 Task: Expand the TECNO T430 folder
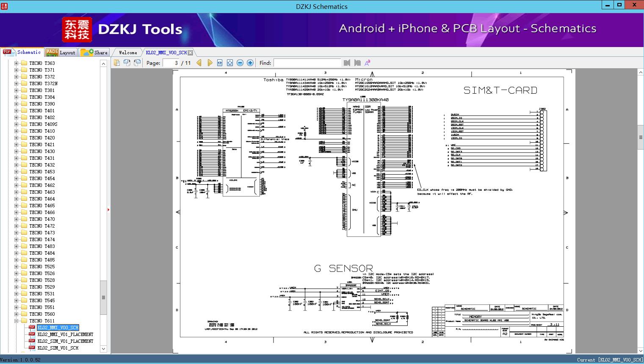point(17,151)
